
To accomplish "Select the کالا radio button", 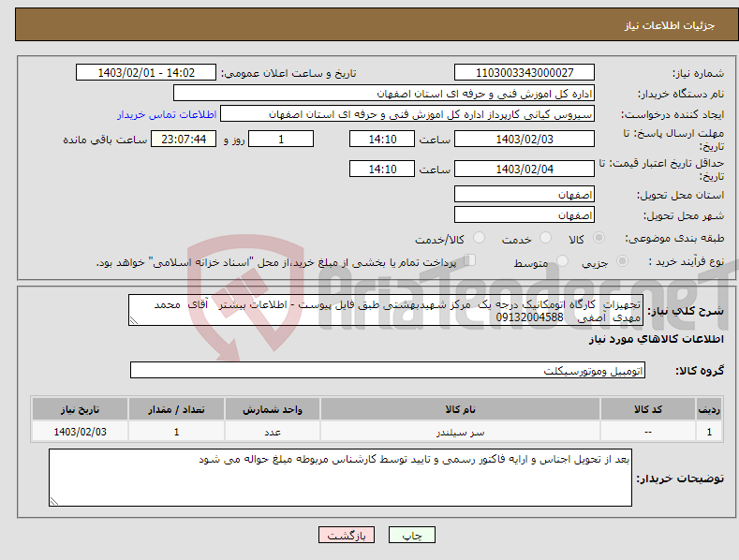I will 599,238.
